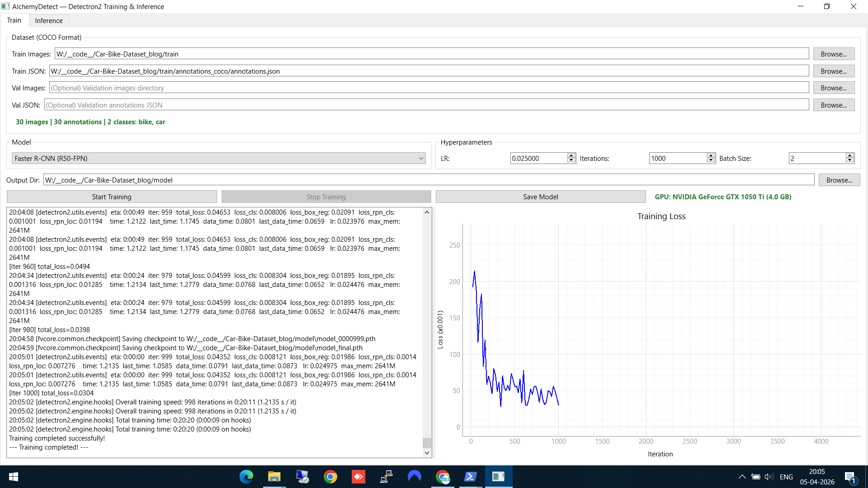Click the Windows Start button
The width and height of the screenshot is (868, 488).
(x=13, y=477)
